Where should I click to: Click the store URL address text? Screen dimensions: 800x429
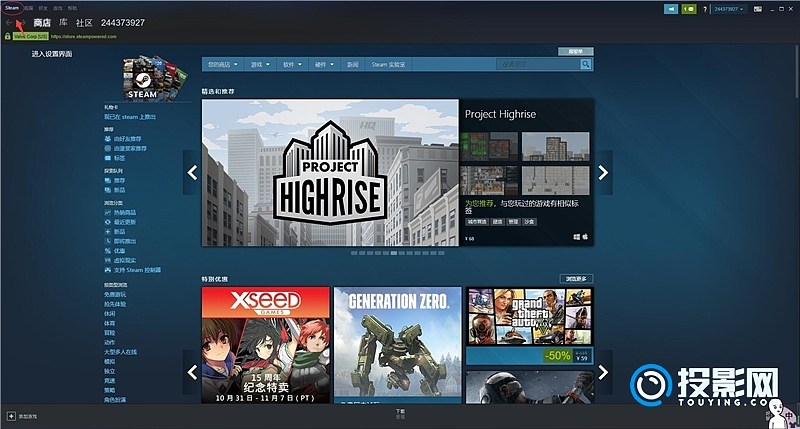pos(84,37)
